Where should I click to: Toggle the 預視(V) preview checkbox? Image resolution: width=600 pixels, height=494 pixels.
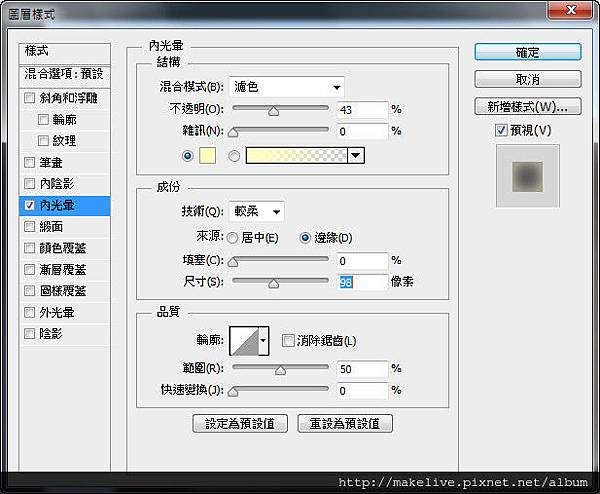[x=501, y=130]
